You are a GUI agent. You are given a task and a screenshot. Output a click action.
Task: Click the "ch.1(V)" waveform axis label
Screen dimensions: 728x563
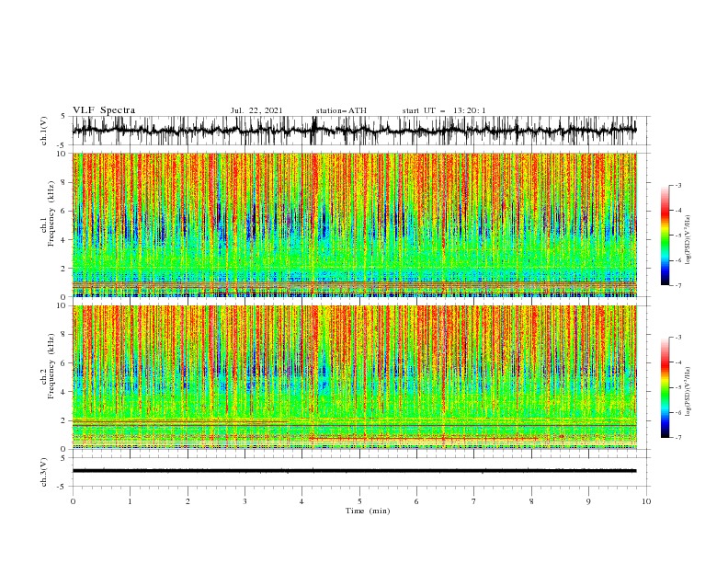pos(44,131)
